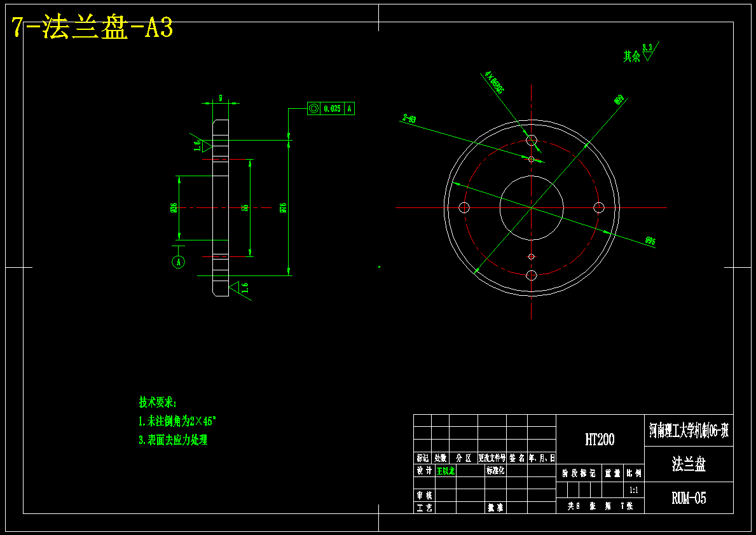
Task: Pick the '4×Φ6' hole callout text
Action: click(x=494, y=83)
